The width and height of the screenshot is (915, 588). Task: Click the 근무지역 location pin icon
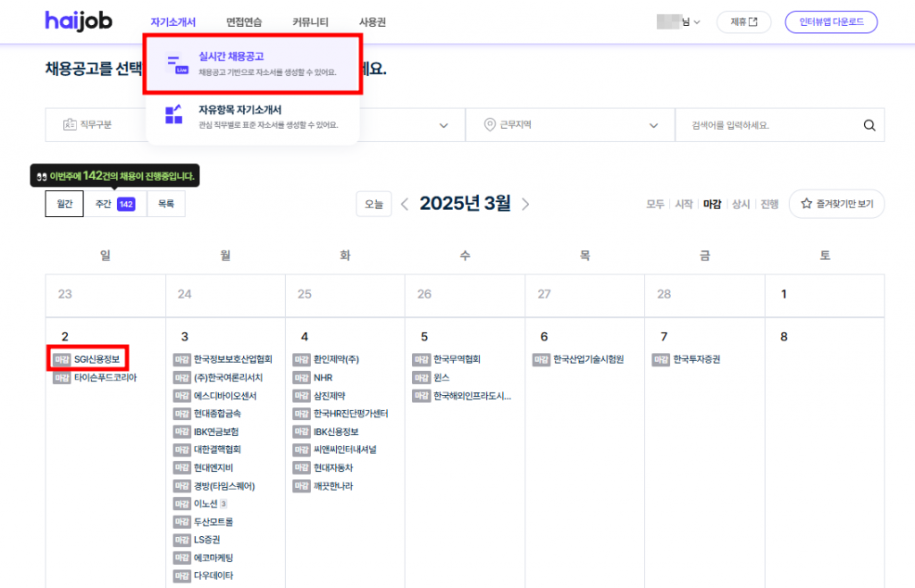pyautogui.click(x=489, y=125)
